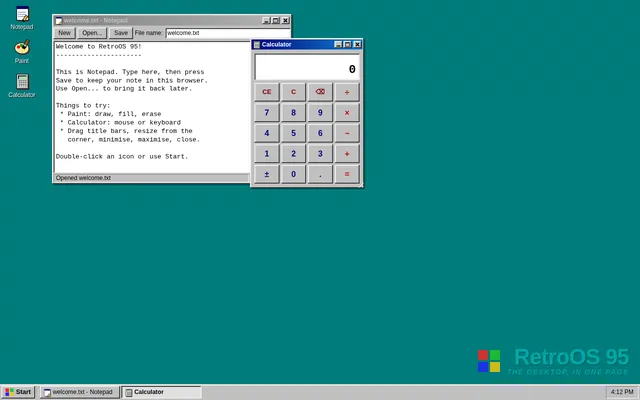The width and height of the screenshot is (640, 400).
Task: Switch to the welcome.txt - Notepad taskbar button
Action: point(80,392)
